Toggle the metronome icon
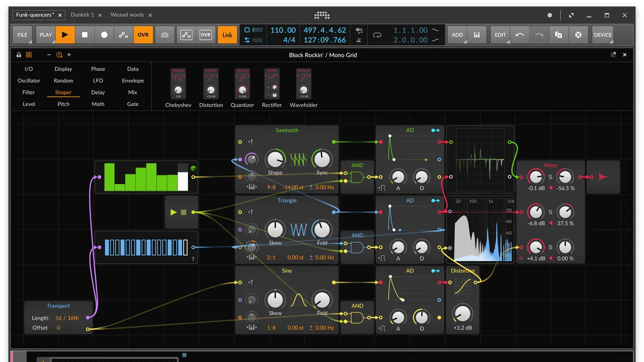The width and height of the screenshot is (644, 362). tap(359, 40)
